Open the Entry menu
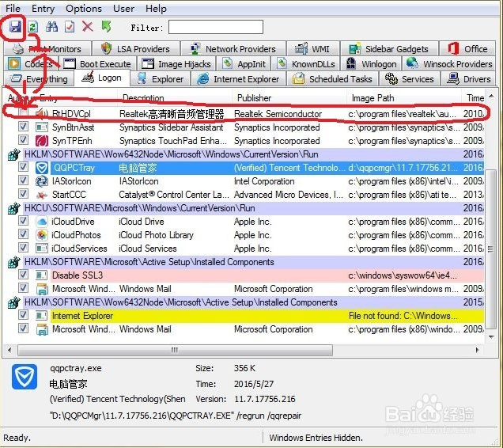503x448 pixels. [x=43, y=9]
